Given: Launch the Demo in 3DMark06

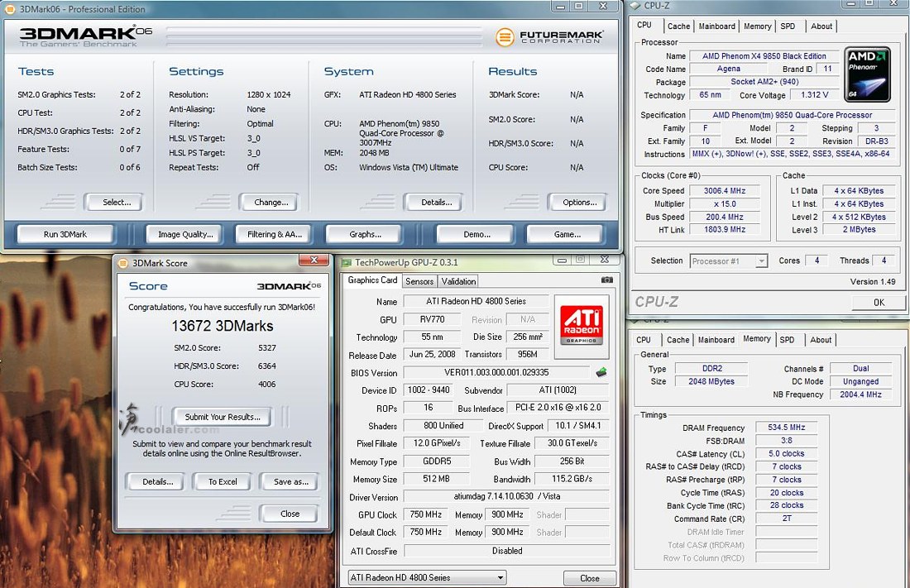Looking at the screenshot, I should pyautogui.click(x=477, y=235).
